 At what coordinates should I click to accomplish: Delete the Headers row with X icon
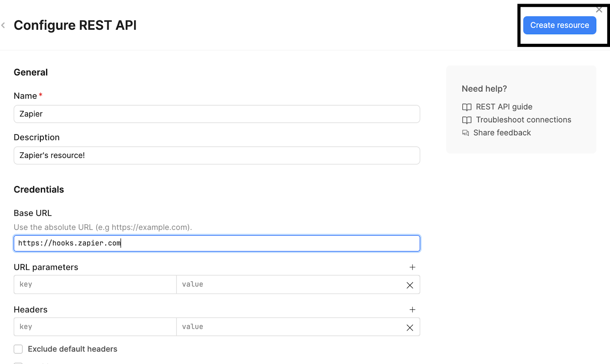coord(410,327)
